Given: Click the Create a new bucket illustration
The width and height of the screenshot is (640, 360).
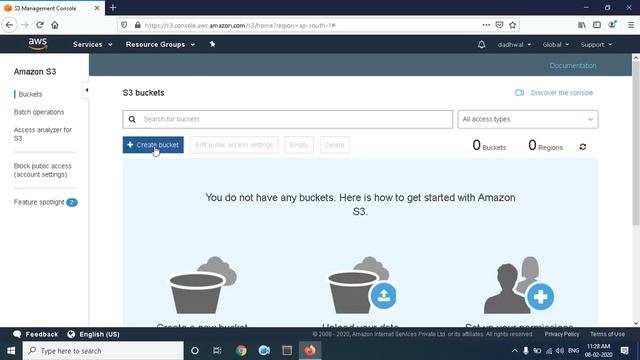Looking at the screenshot, I should click(203, 285).
